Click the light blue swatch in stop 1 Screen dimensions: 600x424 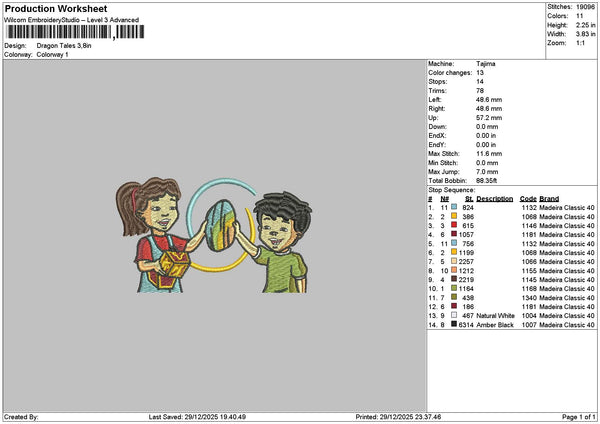click(454, 207)
